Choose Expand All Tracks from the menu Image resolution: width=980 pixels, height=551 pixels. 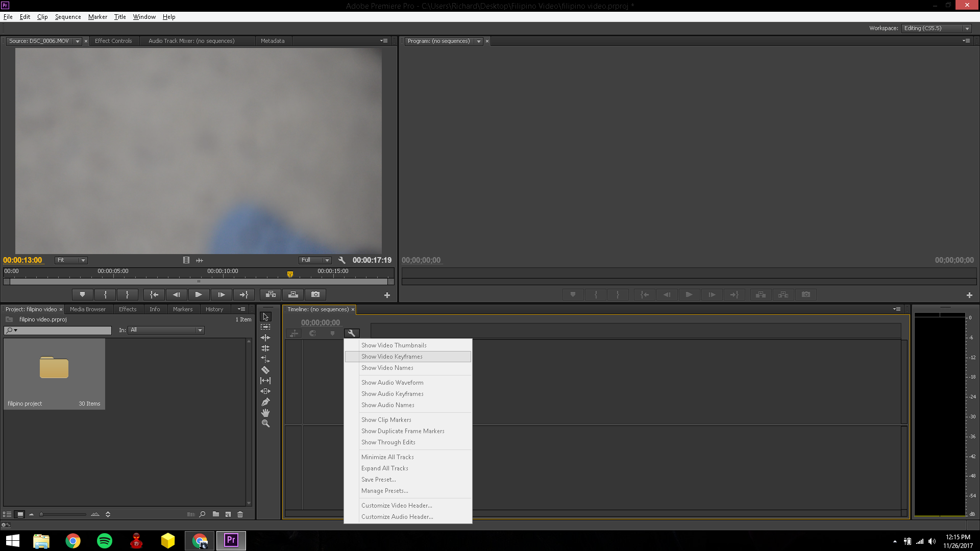[x=384, y=468]
